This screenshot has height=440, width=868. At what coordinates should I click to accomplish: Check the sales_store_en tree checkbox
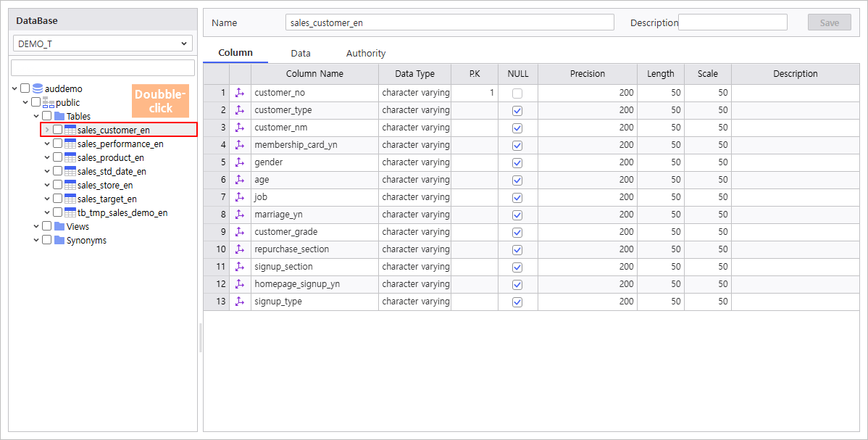coord(57,185)
